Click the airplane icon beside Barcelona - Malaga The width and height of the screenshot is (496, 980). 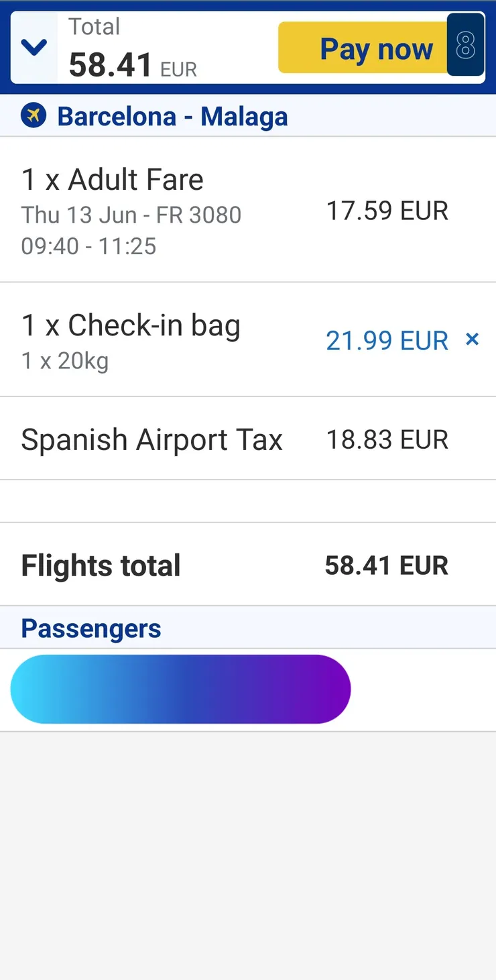[34, 116]
